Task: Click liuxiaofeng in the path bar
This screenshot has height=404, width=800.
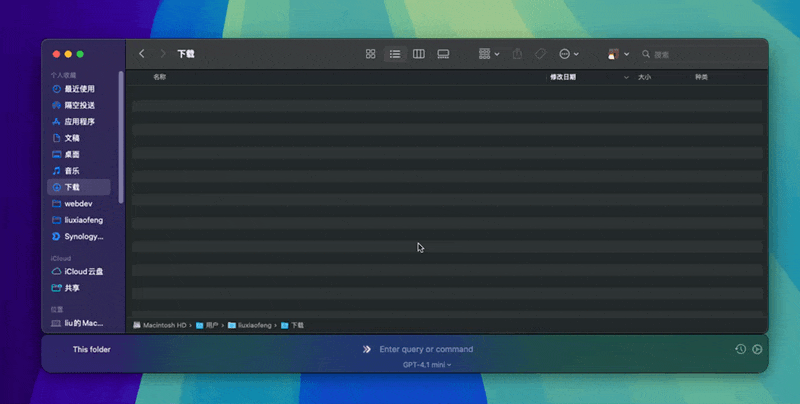Action: pyautogui.click(x=249, y=325)
